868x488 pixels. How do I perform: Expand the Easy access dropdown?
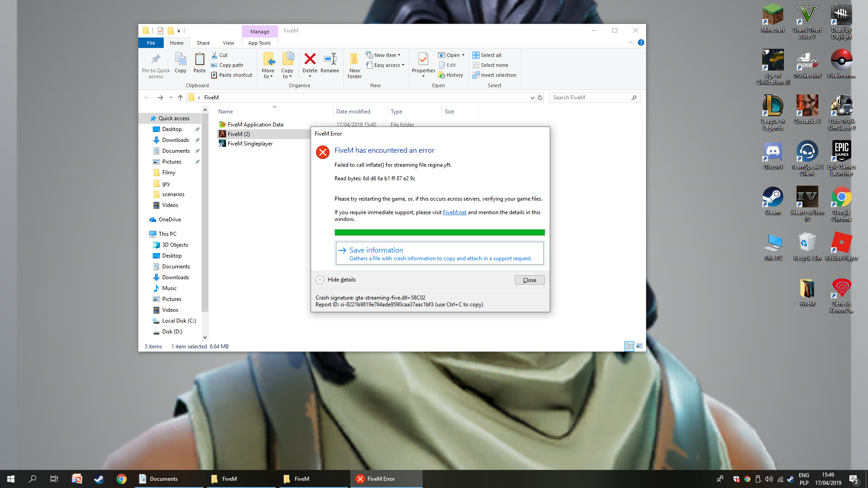385,65
